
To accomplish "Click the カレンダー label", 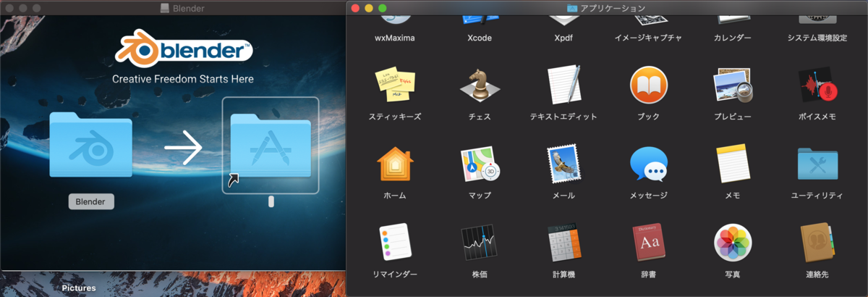I will coord(733,38).
